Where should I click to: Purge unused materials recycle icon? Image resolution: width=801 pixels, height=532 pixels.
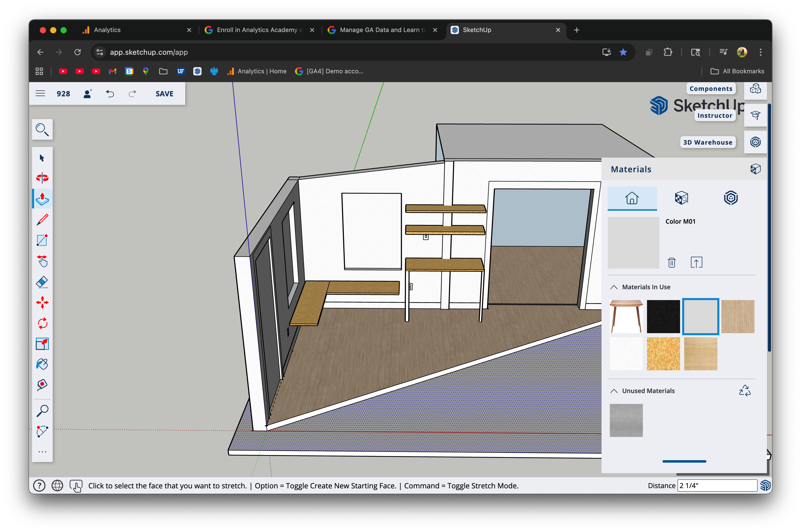744,390
